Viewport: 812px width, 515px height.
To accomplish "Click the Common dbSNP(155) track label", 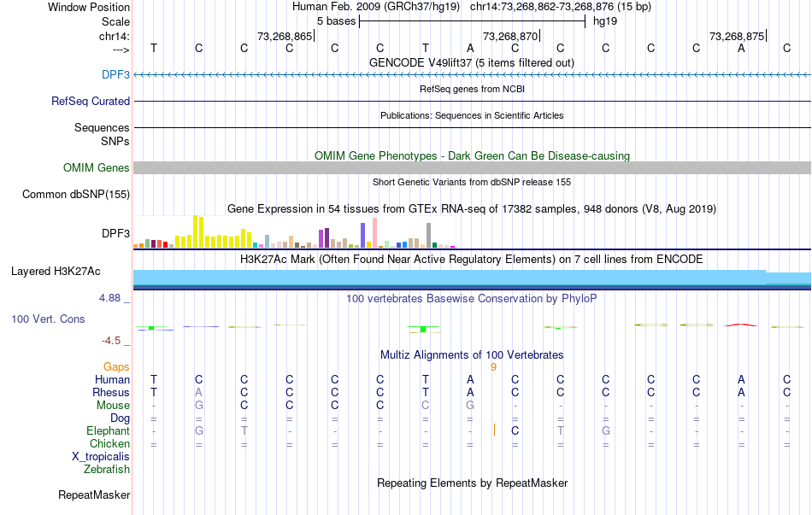I will tap(76, 194).
